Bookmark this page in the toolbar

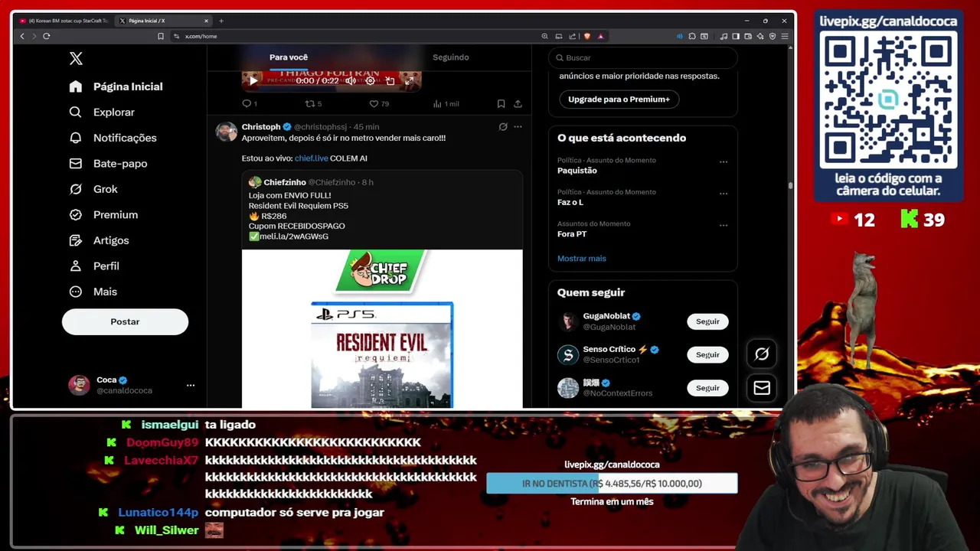[x=161, y=36]
